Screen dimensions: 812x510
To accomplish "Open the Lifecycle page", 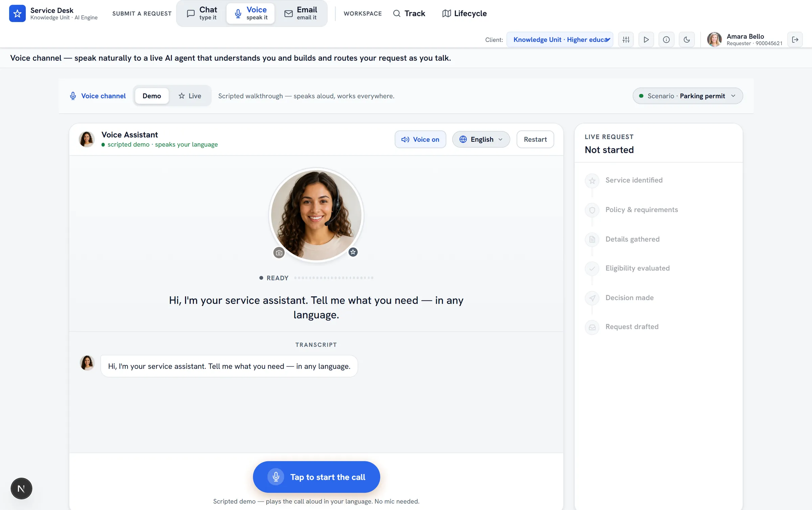I will pos(465,14).
